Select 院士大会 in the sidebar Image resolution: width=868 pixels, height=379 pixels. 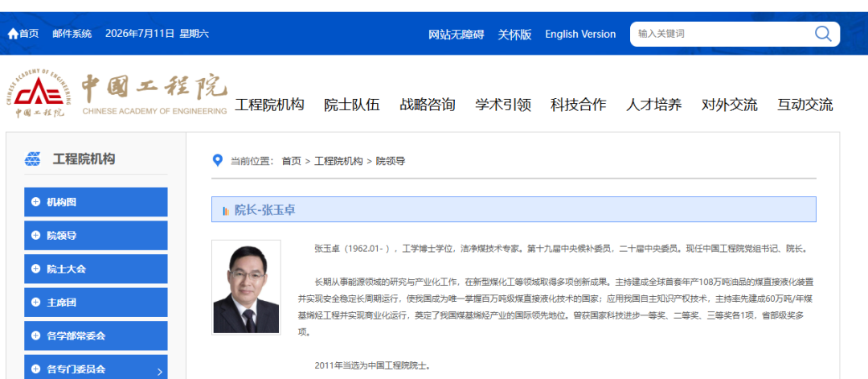coord(96,269)
